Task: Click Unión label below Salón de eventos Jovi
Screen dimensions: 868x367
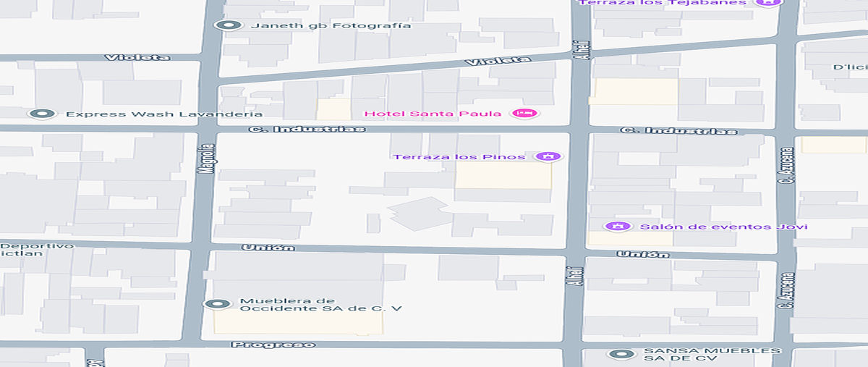Action: (642, 254)
